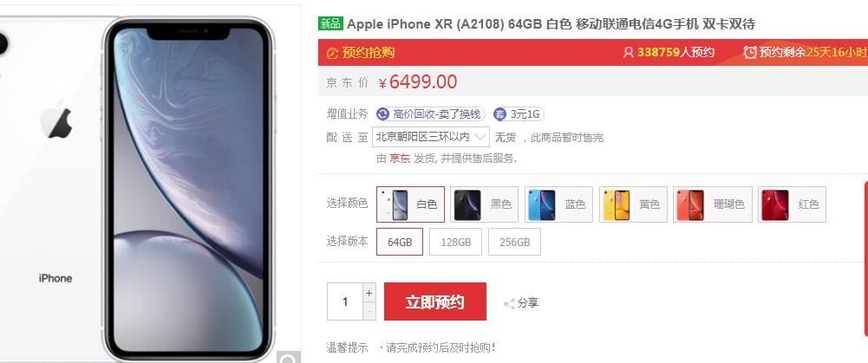Click the magnifier icon on product image
The width and height of the screenshot is (868, 363).
tap(289, 359)
